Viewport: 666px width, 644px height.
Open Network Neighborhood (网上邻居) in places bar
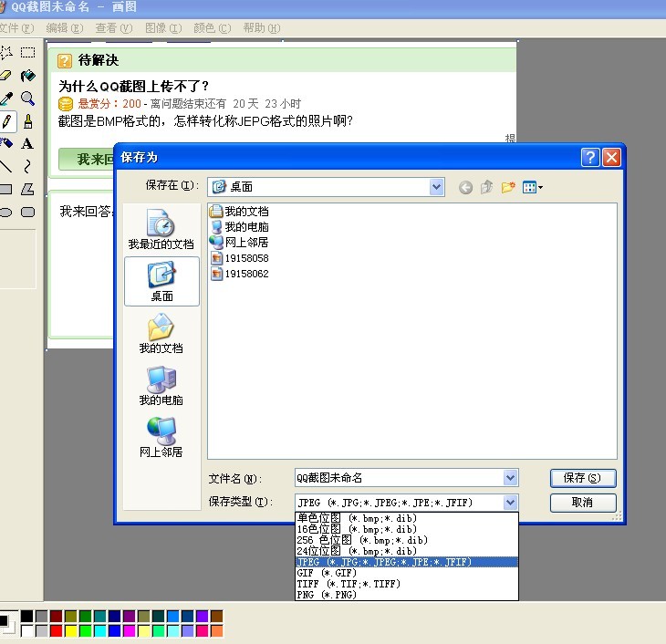161,438
